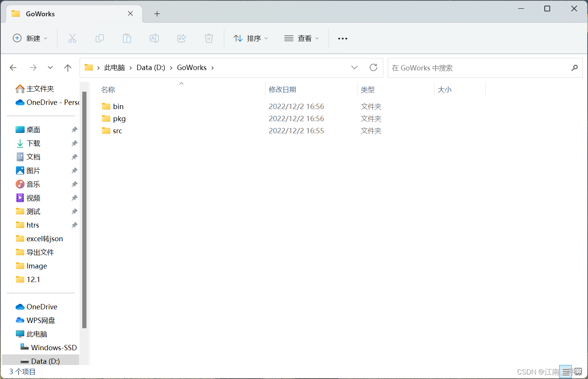Select the pkg folder icon

106,119
